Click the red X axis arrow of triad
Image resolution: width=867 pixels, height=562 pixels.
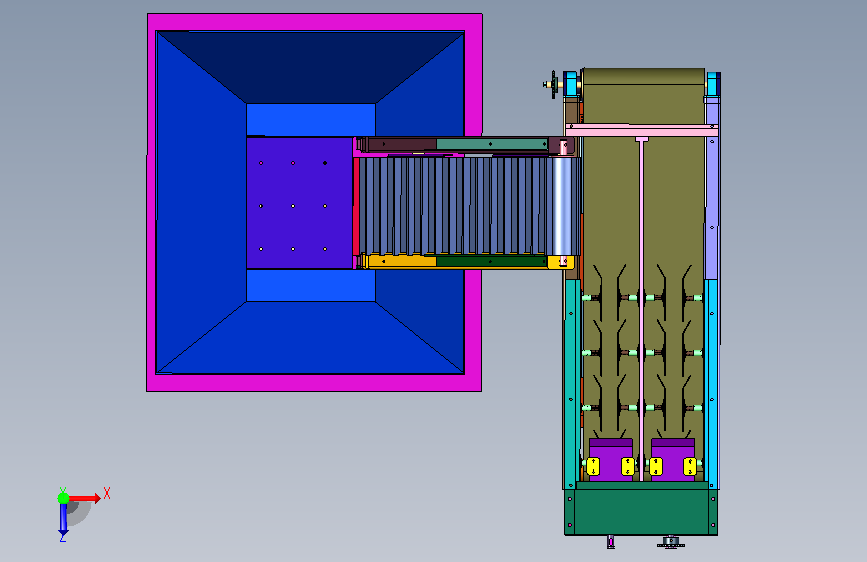[x=85, y=498]
